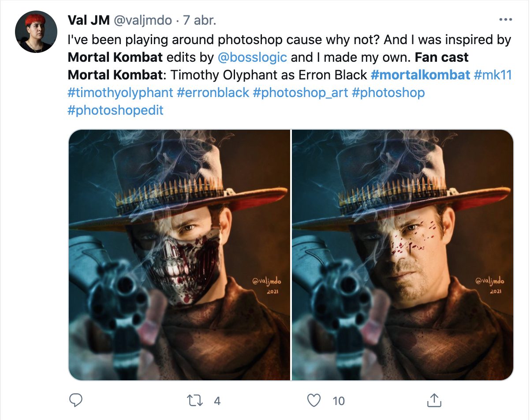Open the tweet's more options ellipsis
The image size is (530, 420).
[x=505, y=20]
